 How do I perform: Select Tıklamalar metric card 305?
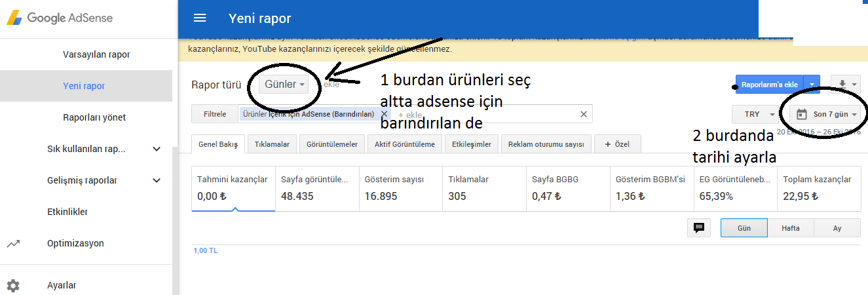tap(485, 188)
